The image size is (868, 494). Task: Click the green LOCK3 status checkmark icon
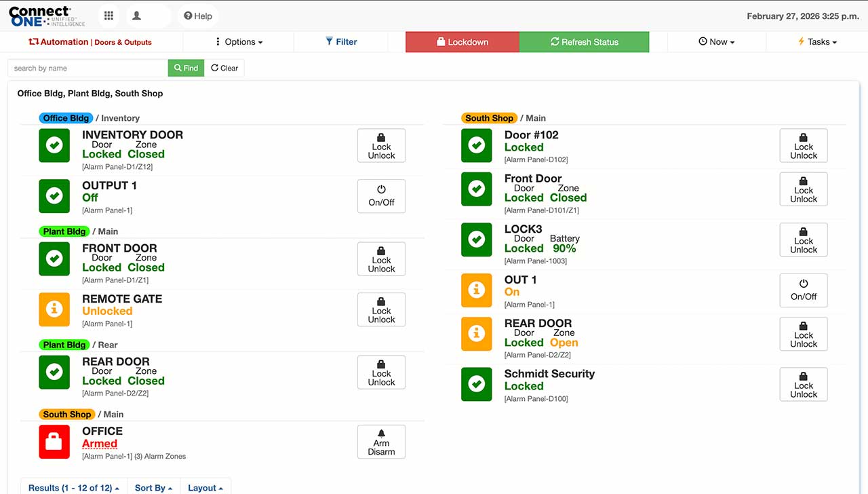[x=477, y=240]
